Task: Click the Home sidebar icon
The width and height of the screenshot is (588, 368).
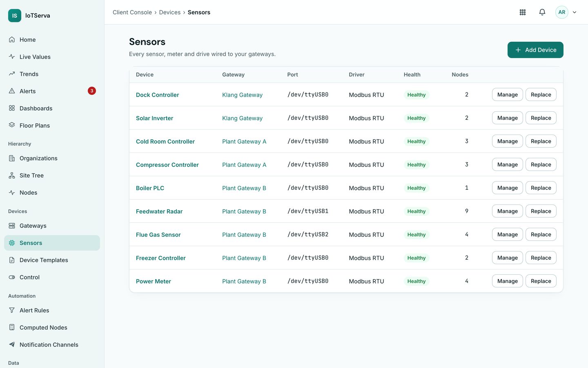Action: pyautogui.click(x=12, y=40)
